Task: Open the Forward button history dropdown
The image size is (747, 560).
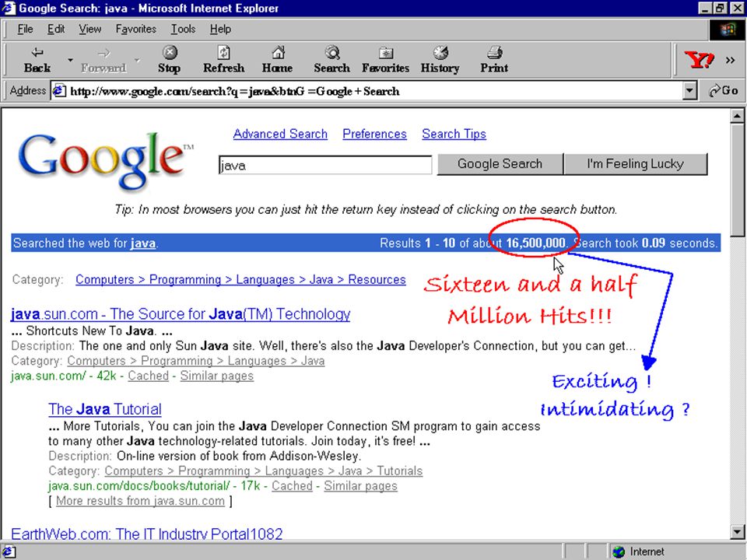Action: pyautogui.click(x=137, y=60)
